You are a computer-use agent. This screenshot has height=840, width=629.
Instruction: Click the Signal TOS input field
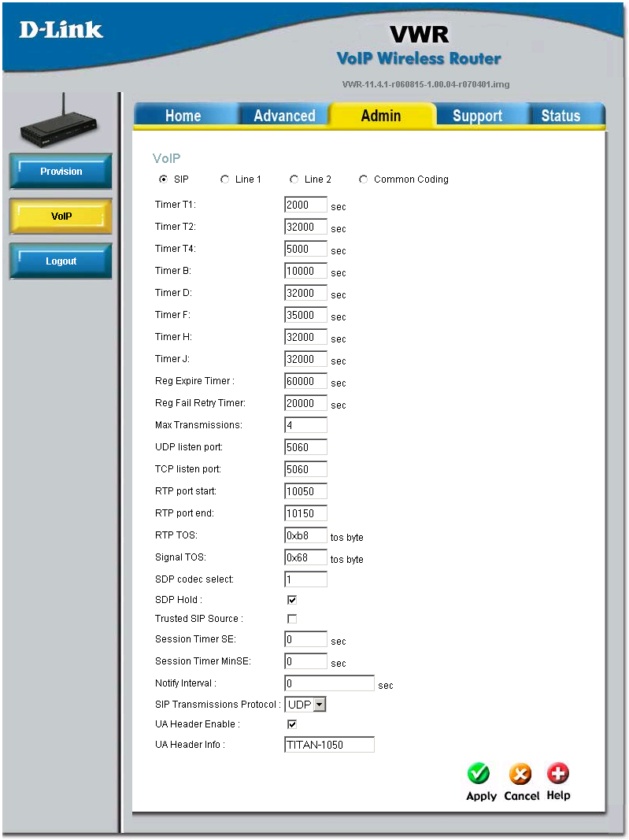305,557
